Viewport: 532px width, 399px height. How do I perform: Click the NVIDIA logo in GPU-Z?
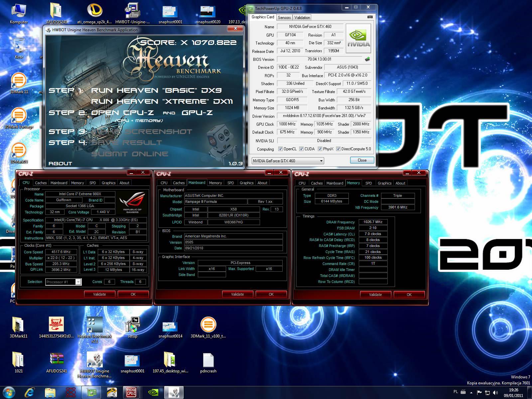pos(358,38)
